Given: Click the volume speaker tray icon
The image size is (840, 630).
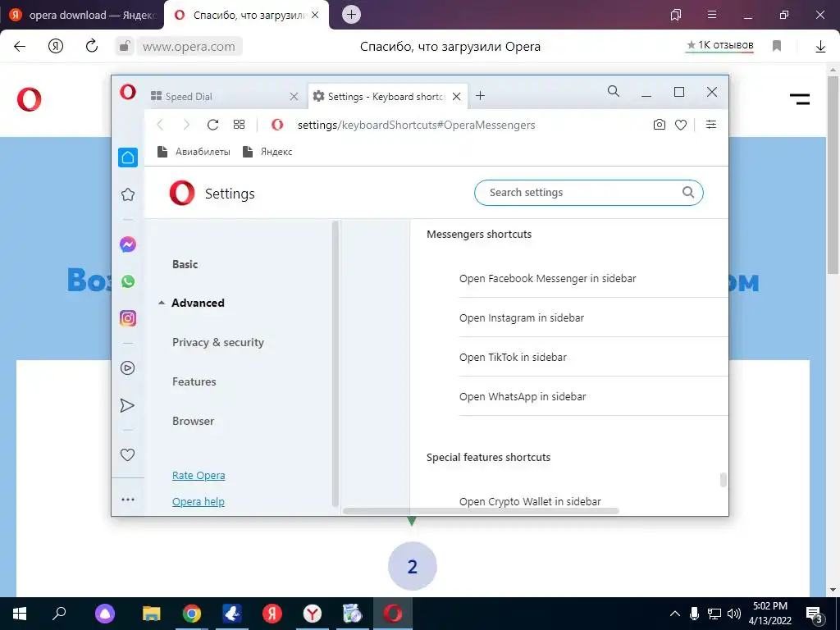Looking at the screenshot, I should [734, 614].
